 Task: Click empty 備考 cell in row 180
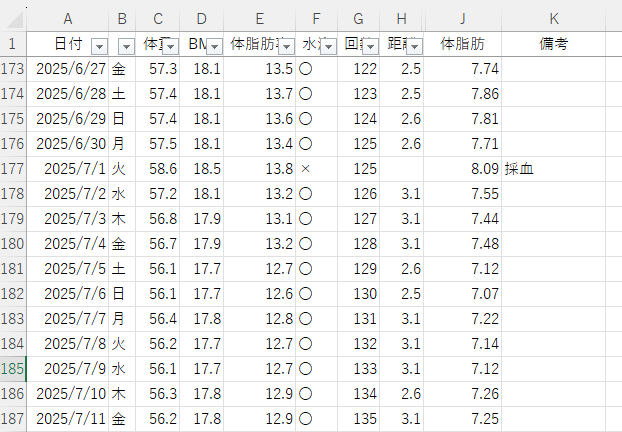pos(554,244)
